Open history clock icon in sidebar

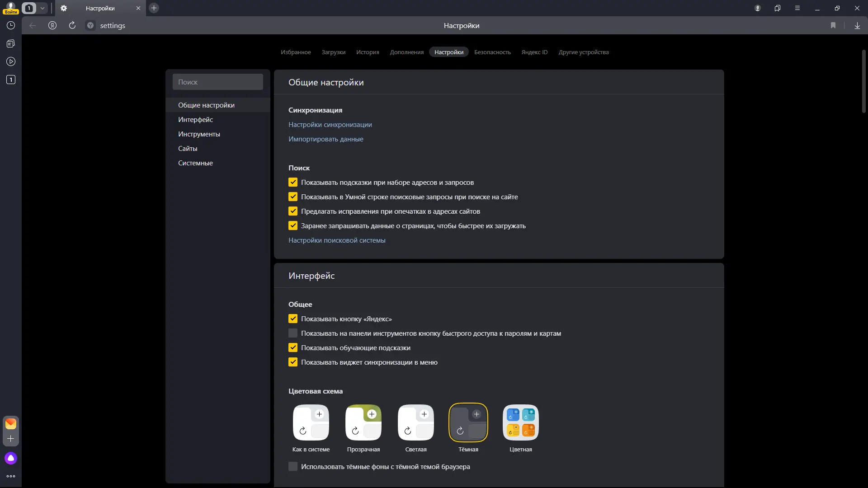click(x=11, y=26)
